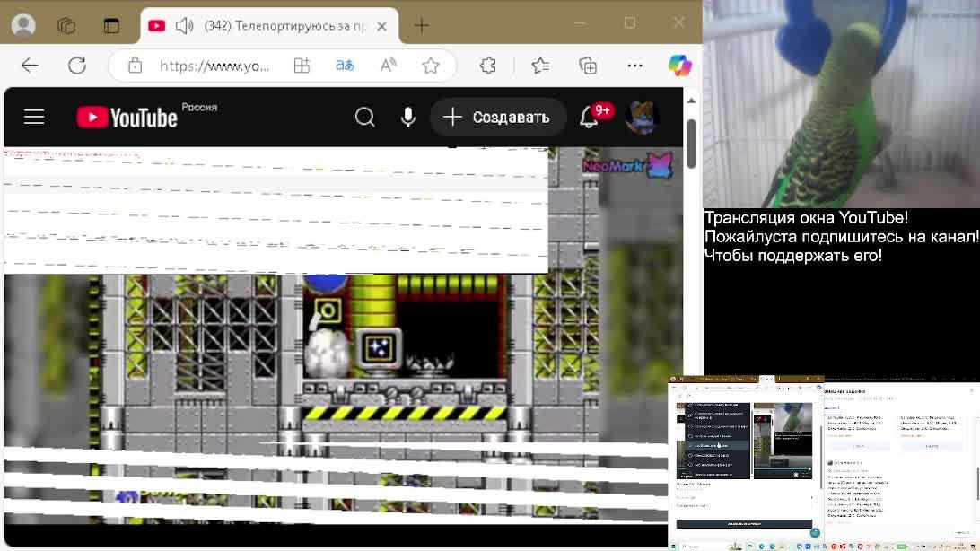Open YouTube notifications bell
This screenshot has height=551, width=980.
coord(589,118)
